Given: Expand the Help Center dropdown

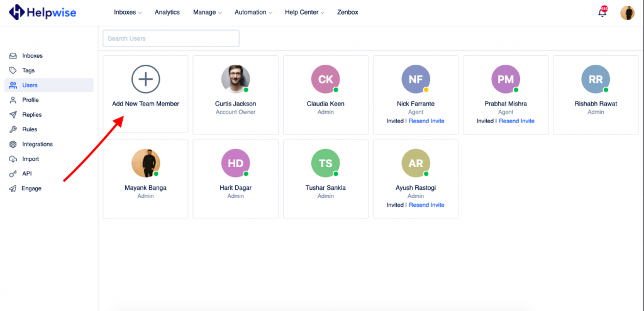Looking at the screenshot, I should 304,13.
